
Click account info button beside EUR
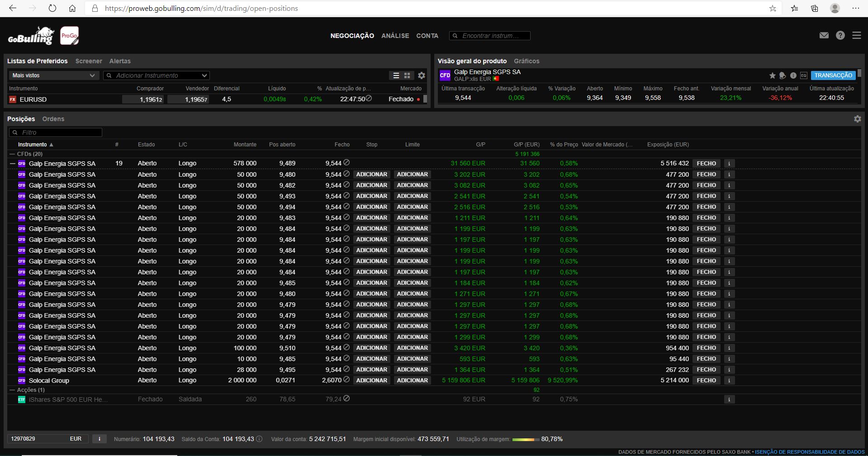tap(100, 439)
